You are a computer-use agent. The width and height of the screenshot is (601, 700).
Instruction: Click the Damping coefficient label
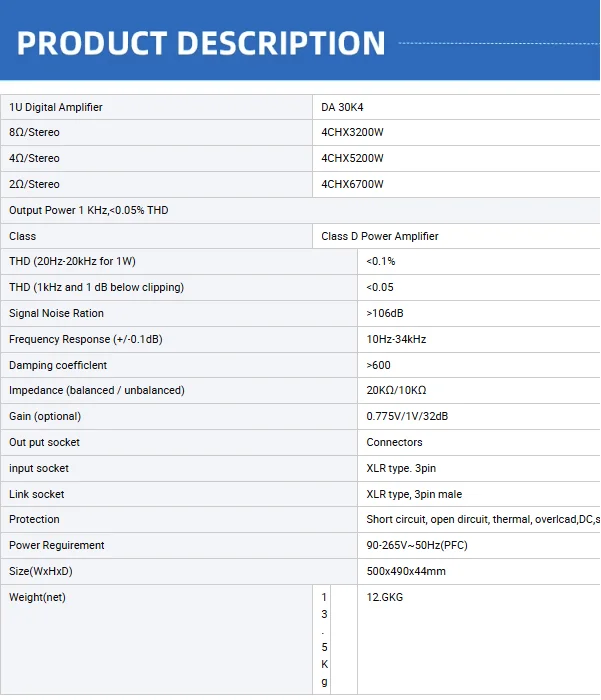(x=58, y=365)
